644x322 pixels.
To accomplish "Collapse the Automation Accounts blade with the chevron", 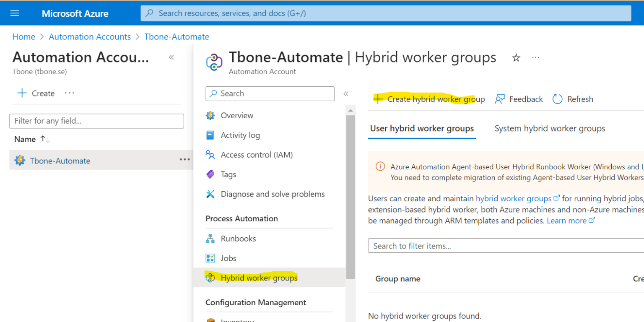I will pyautogui.click(x=171, y=57).
